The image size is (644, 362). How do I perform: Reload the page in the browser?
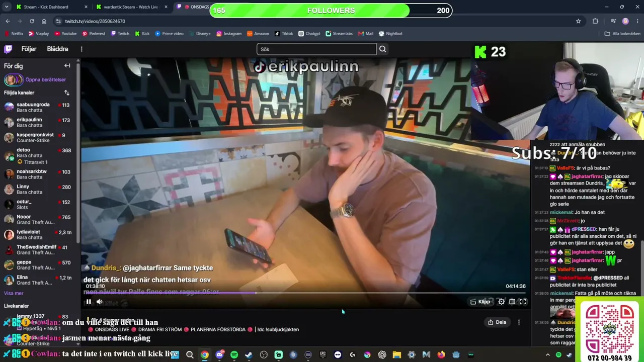(x=32, y=21)
